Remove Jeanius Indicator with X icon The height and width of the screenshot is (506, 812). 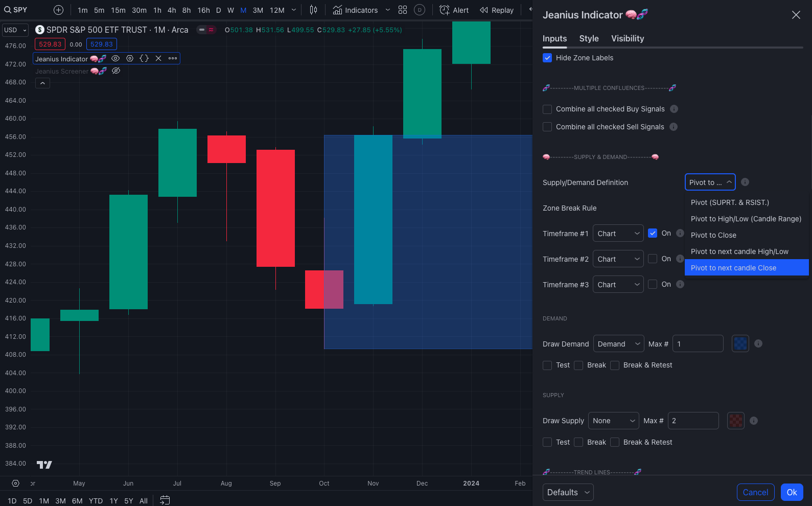click(158, 58)
